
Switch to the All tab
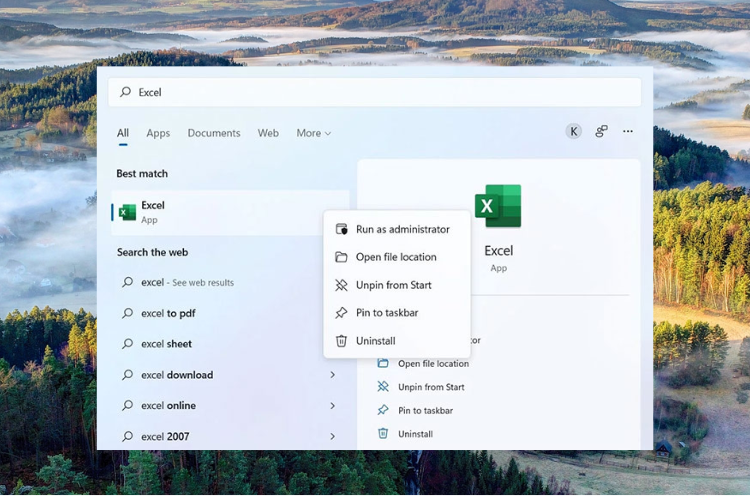click(123, 133)
